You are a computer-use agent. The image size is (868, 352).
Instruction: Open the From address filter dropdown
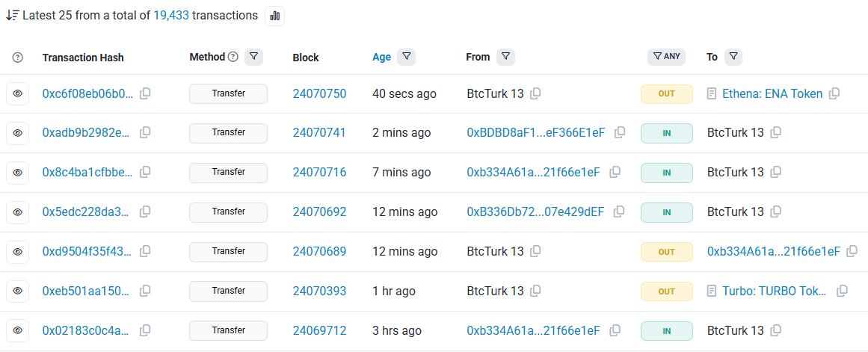click(505, 57)
